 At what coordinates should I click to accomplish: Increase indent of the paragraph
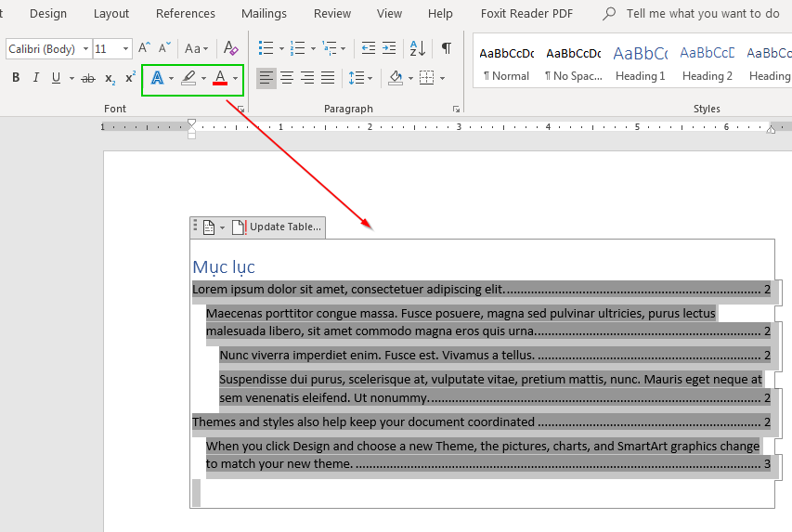tap(389, 48)
